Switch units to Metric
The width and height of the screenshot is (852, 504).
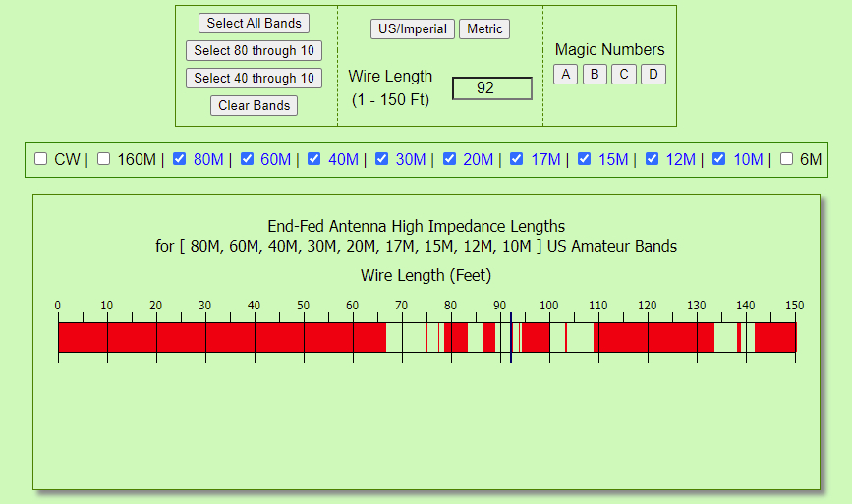(484, 28)
